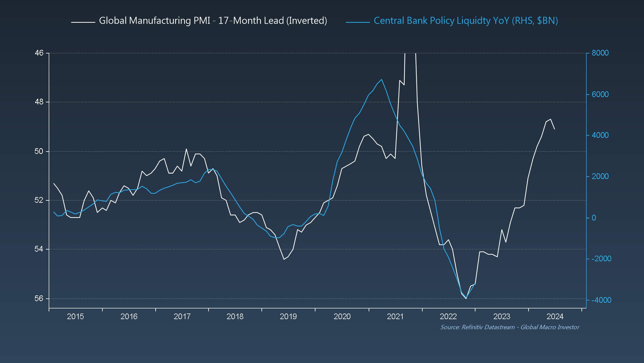Image resolution: width=644 pixels, height=363 pixels.
Task: Click the 2019 x-axis label
Action: (x=288, y=316)
